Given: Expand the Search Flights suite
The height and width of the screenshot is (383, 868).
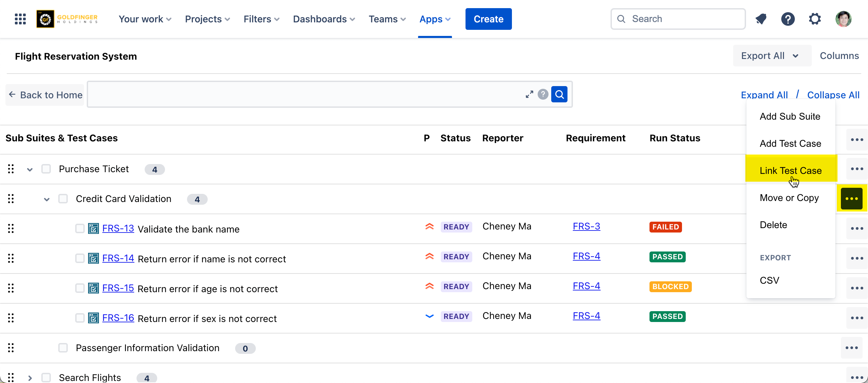Looking at the screenshot, I should click(30, 378).
